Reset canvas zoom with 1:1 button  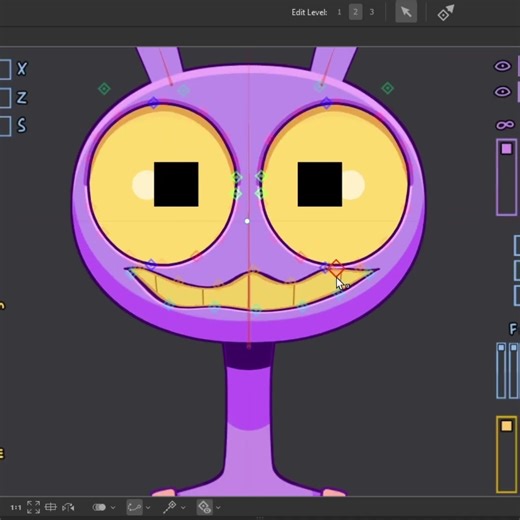click(16, 508)
